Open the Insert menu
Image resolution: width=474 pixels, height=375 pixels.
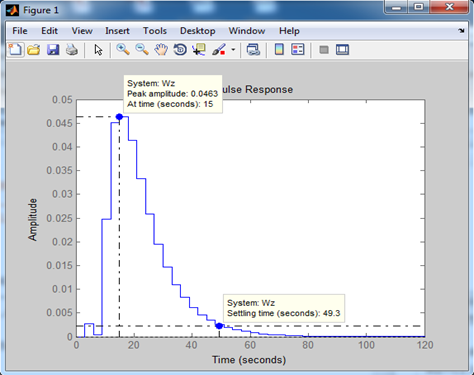click(117, 31)
